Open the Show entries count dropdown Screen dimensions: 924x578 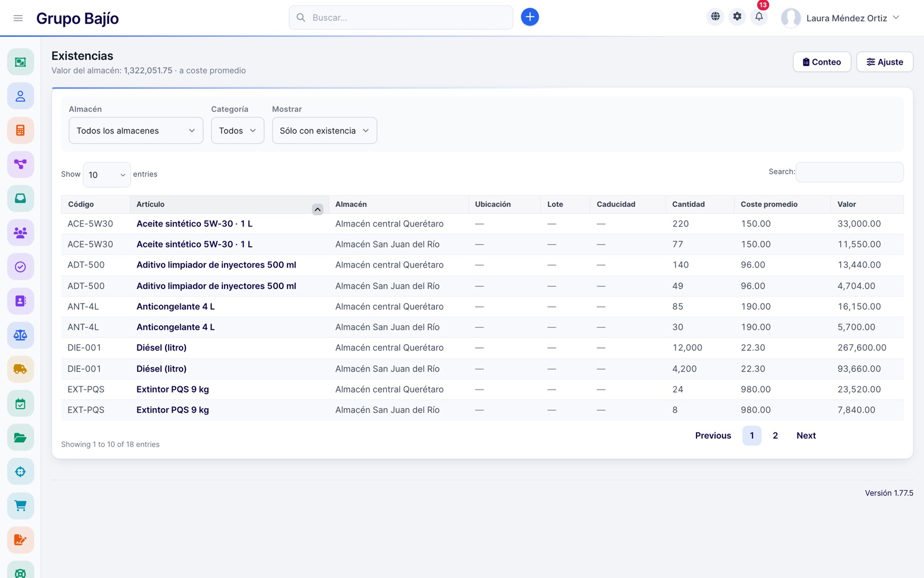(107, 175)
